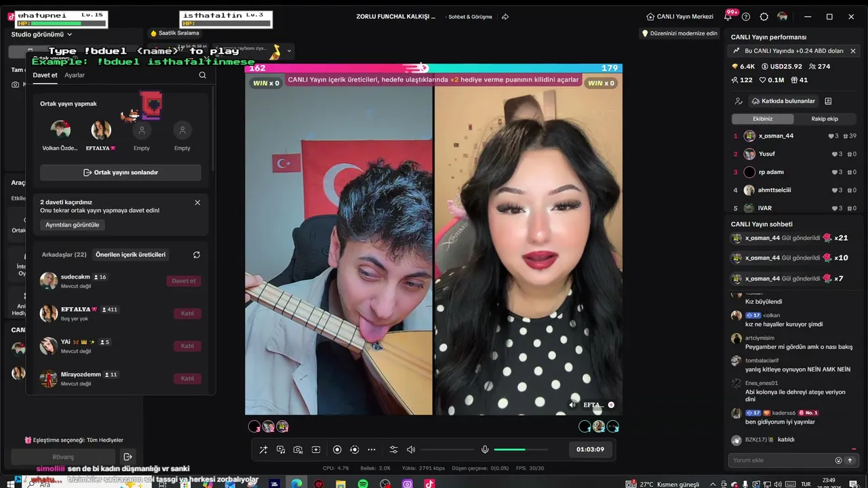Screen dimensions: 868x488
Task: Add a guest next to EFTA... name tag
Action: pyautogui.click(x=611, y=405)
